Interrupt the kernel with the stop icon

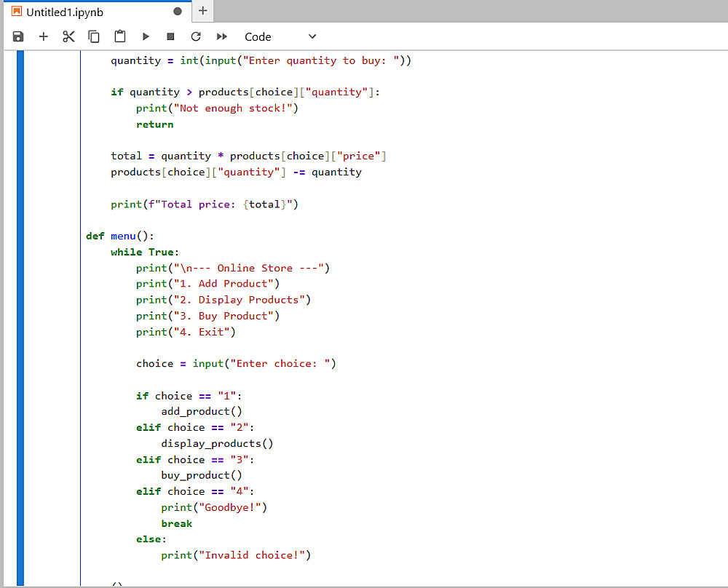[170, 36]
